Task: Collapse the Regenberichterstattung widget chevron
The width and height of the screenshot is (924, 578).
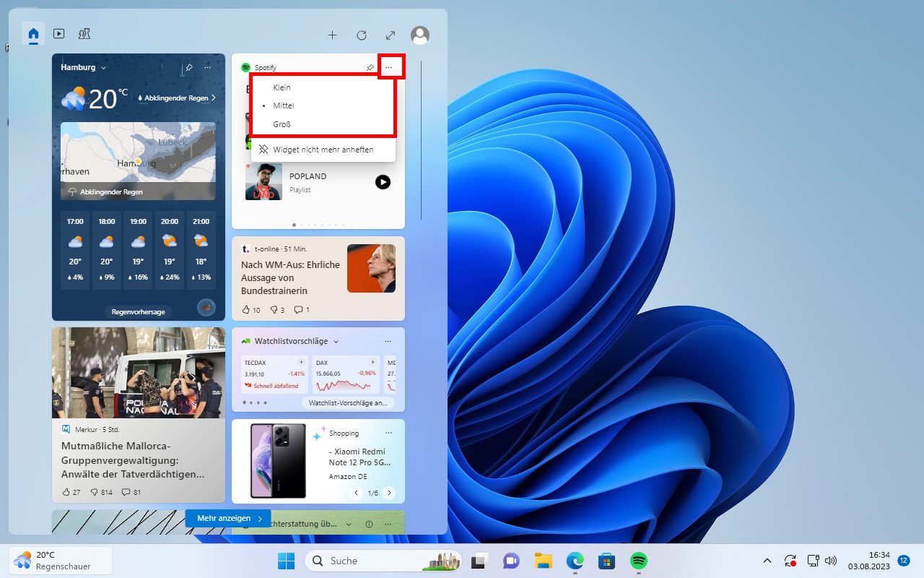Action: pyautogui.click(x=349, y=524)
